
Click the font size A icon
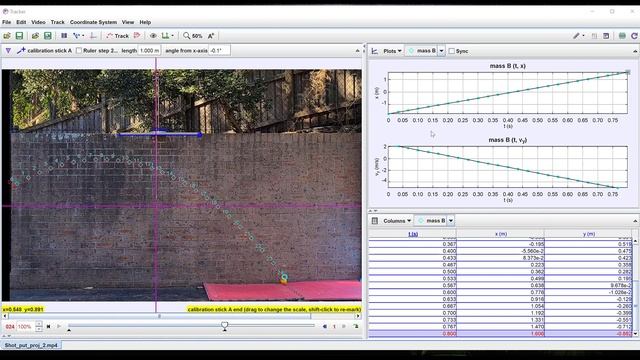coord(211,36)
